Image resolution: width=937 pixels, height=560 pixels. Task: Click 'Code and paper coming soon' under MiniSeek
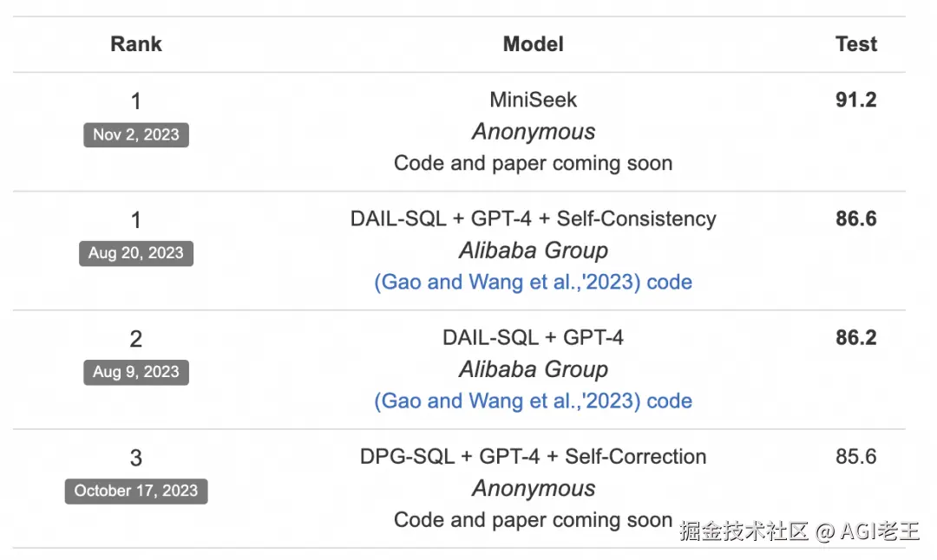[533, 164]
